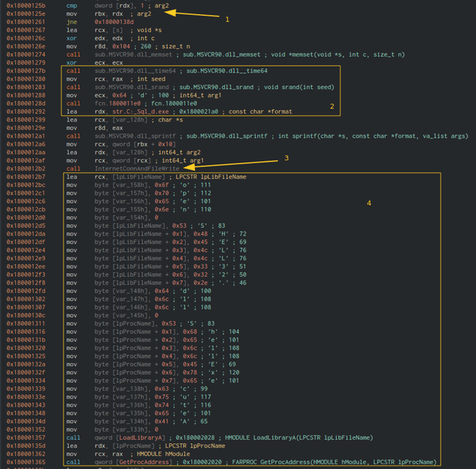
Task: Select address 0x18000135d loading lpProcName into rdx
Action: coord(26,446)
